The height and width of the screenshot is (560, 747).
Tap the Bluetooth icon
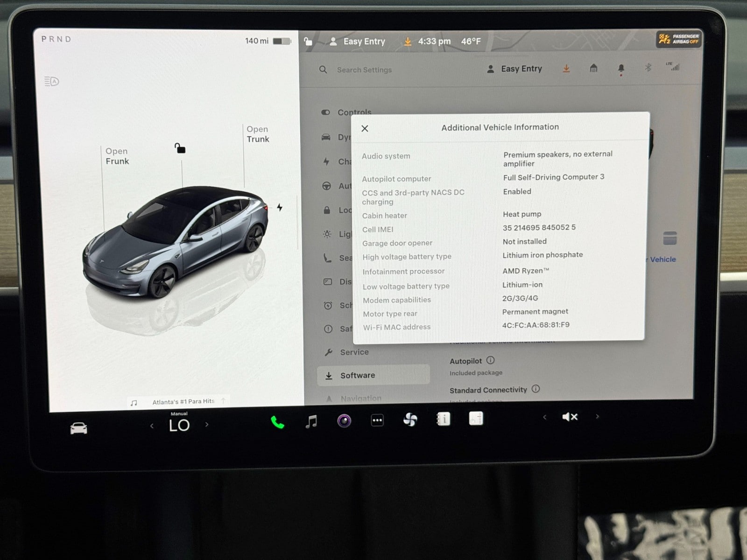[648, 68]
